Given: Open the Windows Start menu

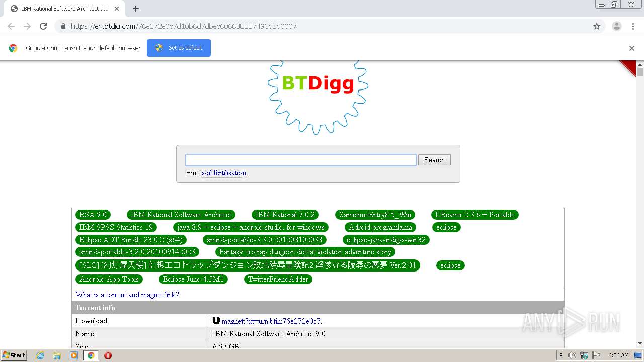Looking at the screenshot, I should tap(14, 355).
